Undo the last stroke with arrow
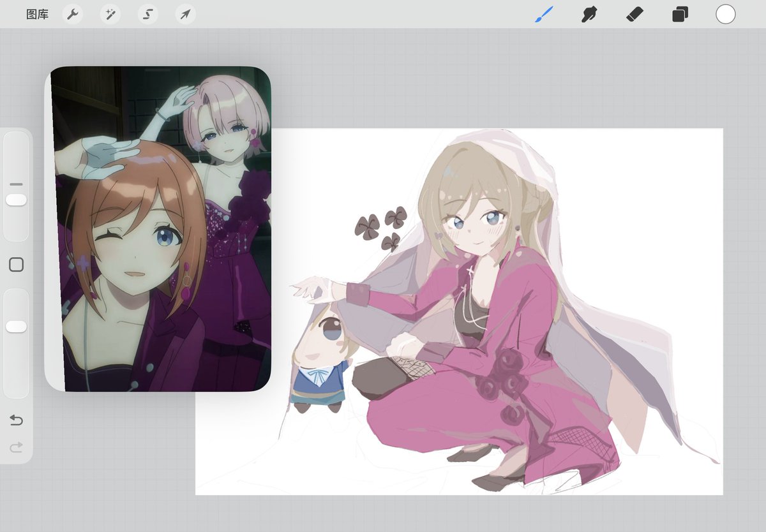The height and width of the screenshot is (532, 766). [x=17, y=420]
